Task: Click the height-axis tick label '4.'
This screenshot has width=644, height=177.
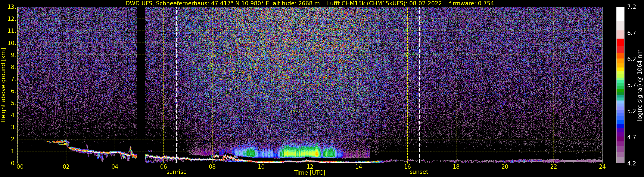Action: [13, 115]
